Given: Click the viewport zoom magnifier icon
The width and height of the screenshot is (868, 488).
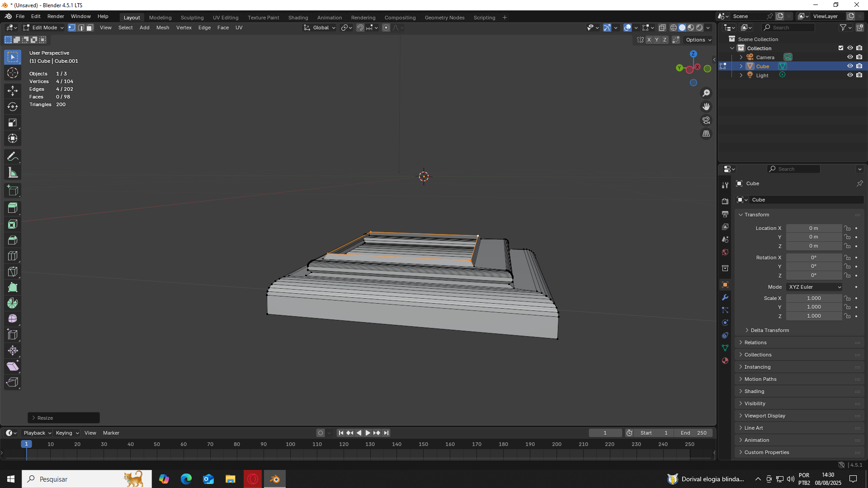Looking at the screenshot, I should point(706,93).
